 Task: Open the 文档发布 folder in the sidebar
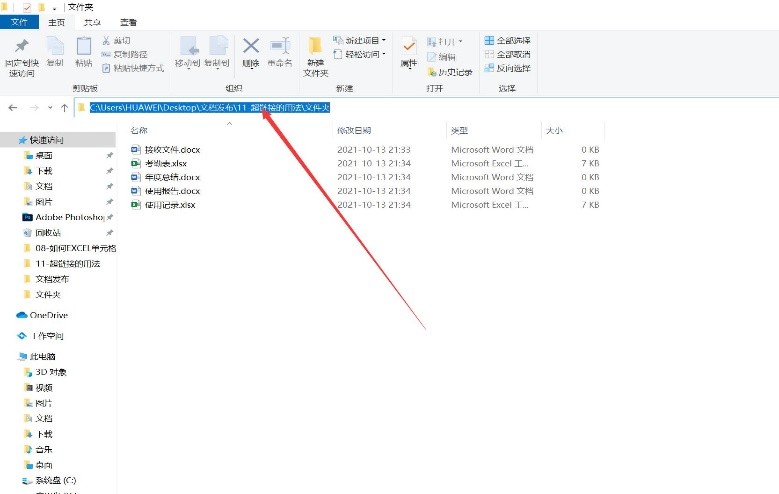(47, 279)
